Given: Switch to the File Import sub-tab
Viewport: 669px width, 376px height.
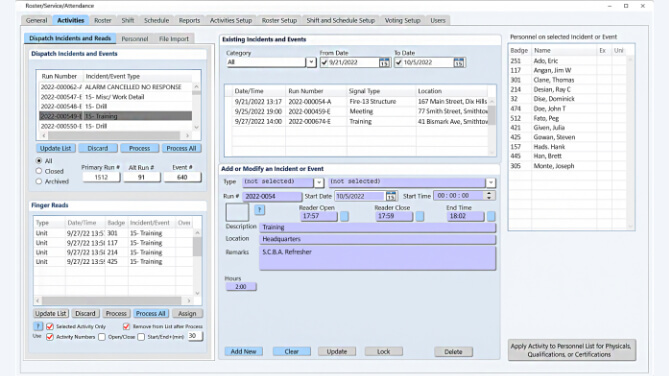Looking at the screenshot, I should (174, 38).
